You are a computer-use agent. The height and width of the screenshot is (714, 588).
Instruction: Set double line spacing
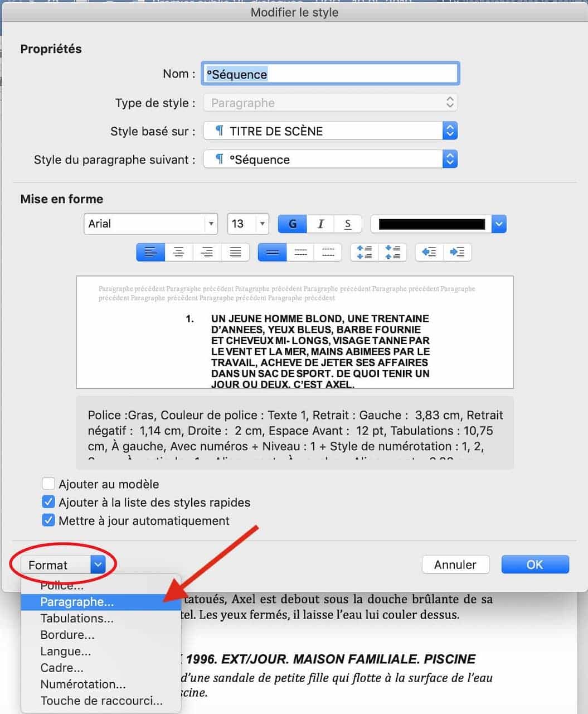(x=328, y=252)
